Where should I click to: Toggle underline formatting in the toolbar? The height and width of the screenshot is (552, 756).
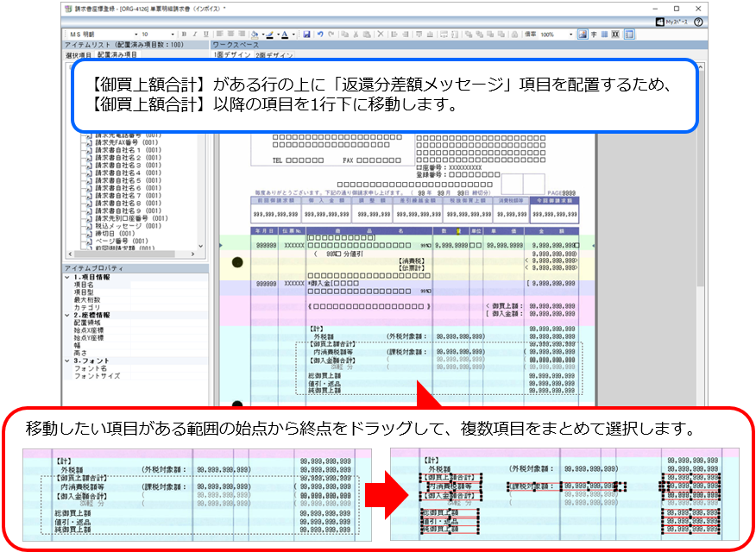[x=206, y=34]
